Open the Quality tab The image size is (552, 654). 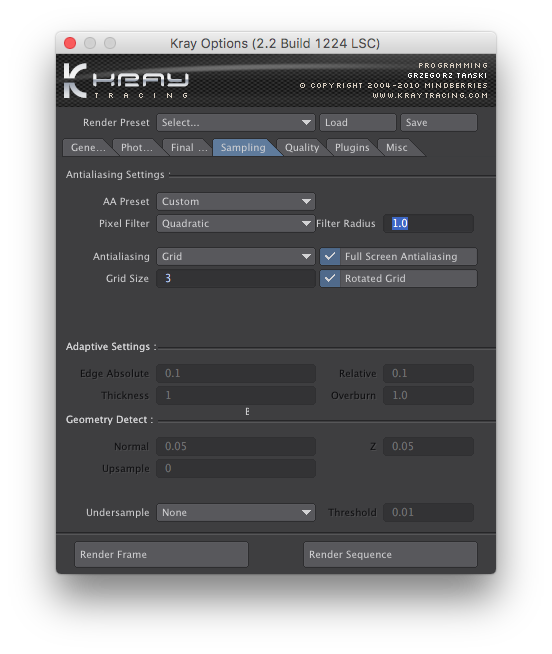302,148
